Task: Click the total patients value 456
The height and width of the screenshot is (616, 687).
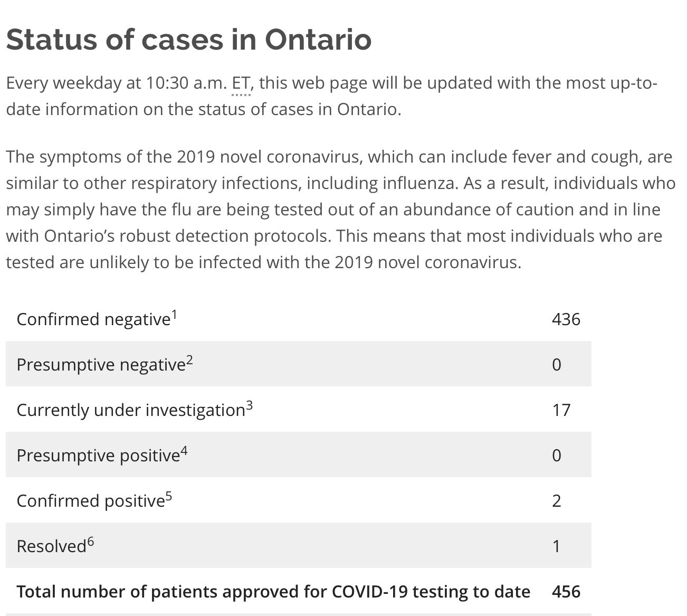Action: point(566,591)
